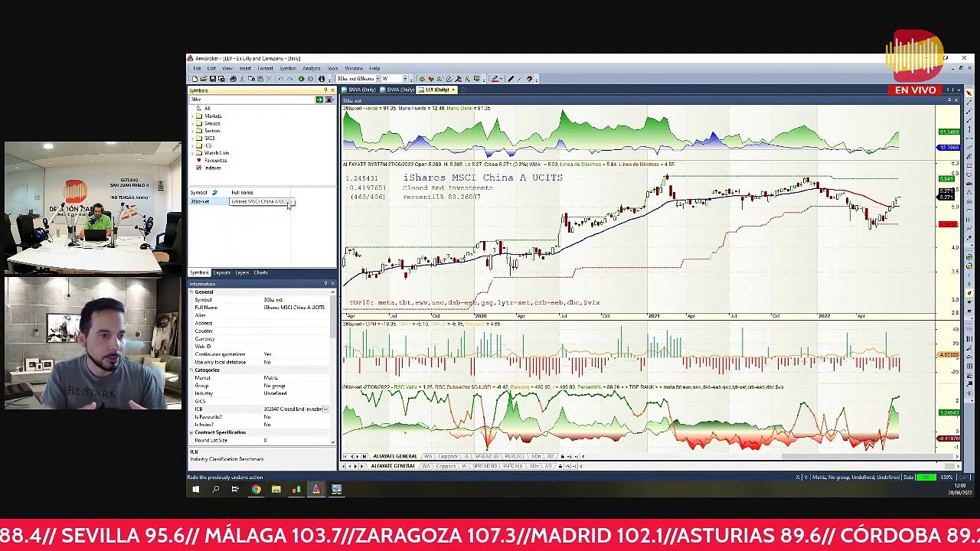
Task: Close the LLY (Daily) chart tab
Action: point(453,90)
